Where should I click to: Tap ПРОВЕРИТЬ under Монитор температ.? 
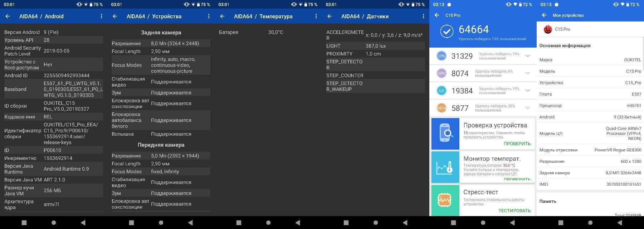(x=517, y=179)
